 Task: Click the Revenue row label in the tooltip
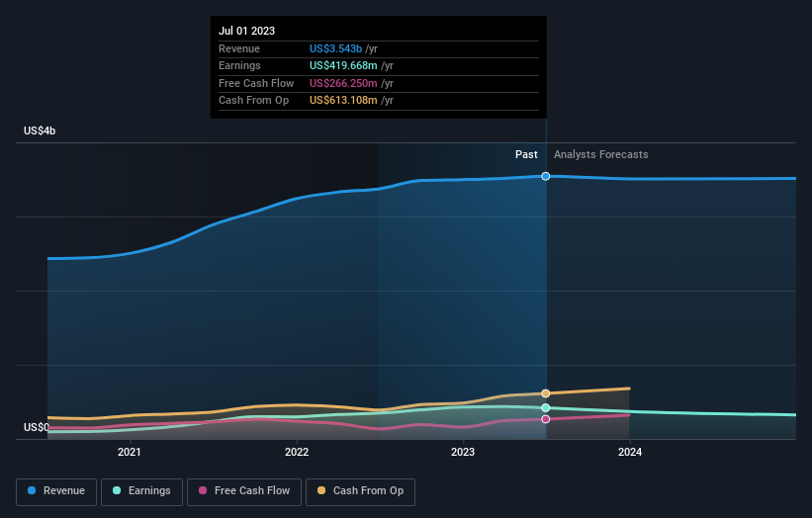coord(239,48)
